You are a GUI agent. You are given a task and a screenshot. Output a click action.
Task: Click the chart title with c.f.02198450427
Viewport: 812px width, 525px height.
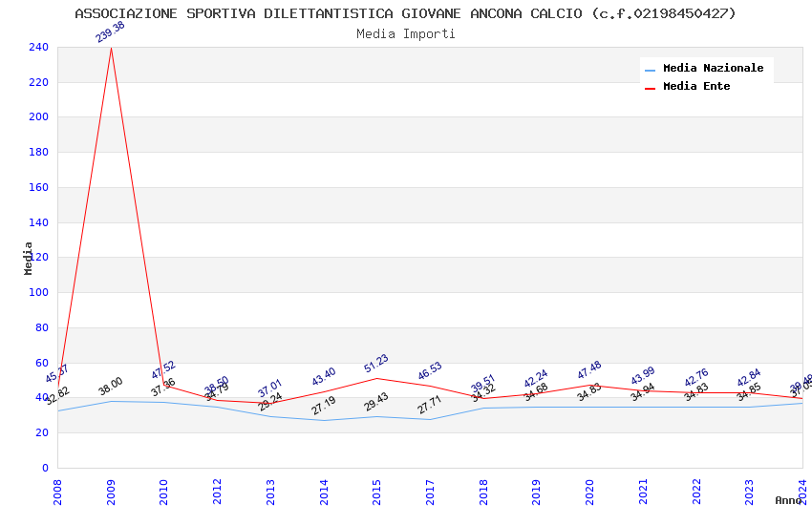(x=405, y=13)
